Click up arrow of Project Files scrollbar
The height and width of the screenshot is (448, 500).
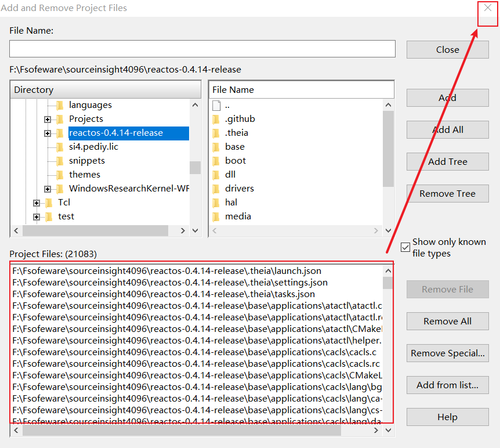pyautogui.click(x=388, y=271)
